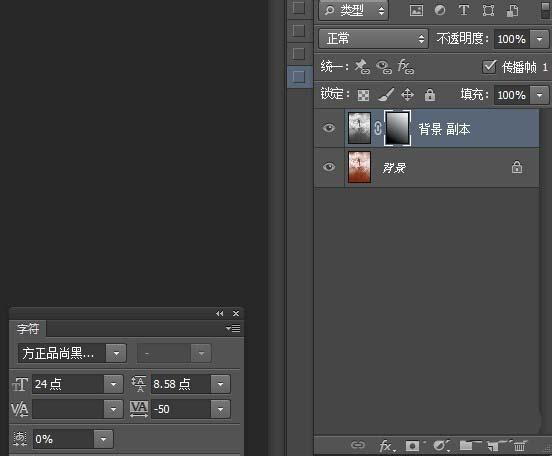Toggle the 传播帧 1 checkbox
Viewport: 552px width, 456px height.
(489, 67)
